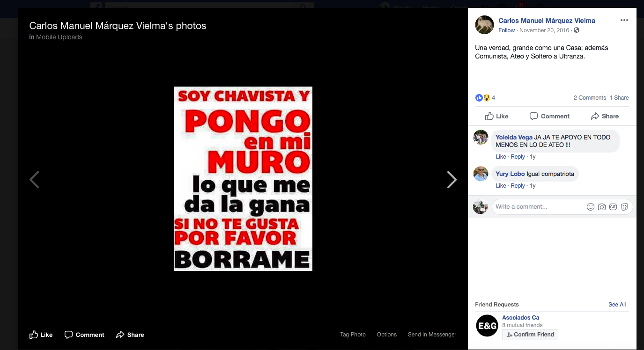
Task: Open the Mobile Uploads album link
Action: 59,37
